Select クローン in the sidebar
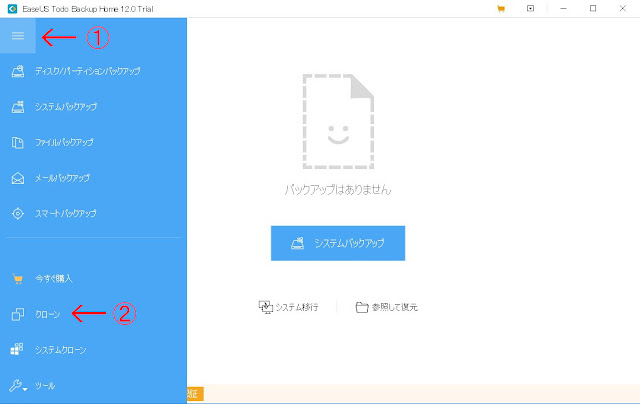640x404 pixels. pos(47,314)
